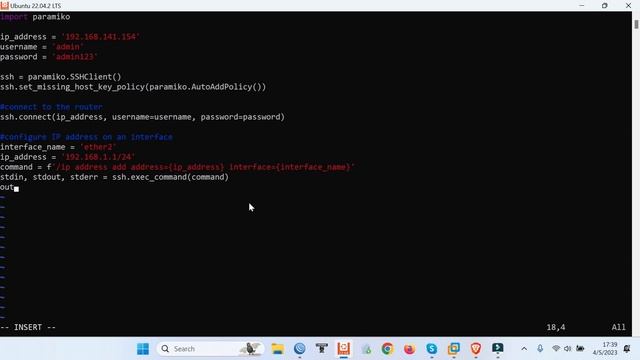Launch Firefox from the taskbar
Viewport: 640px width, 360px height.
pos(409,349)
